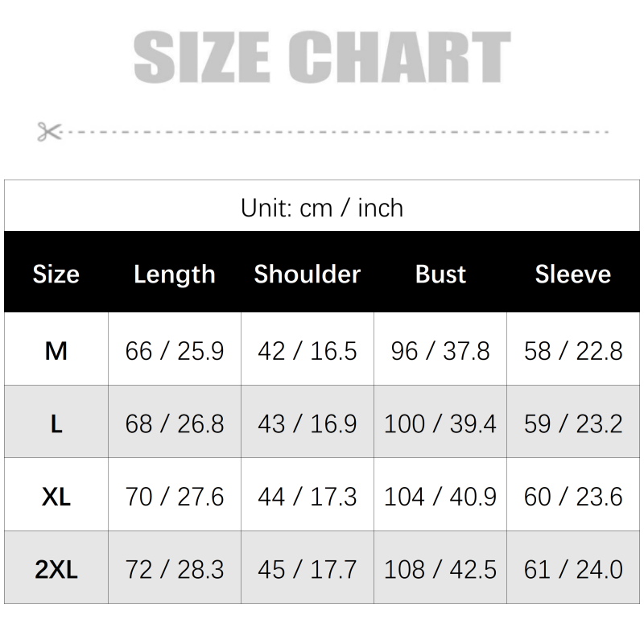
Task: Select the Bust column header
Action: click(x=440, y=274)
